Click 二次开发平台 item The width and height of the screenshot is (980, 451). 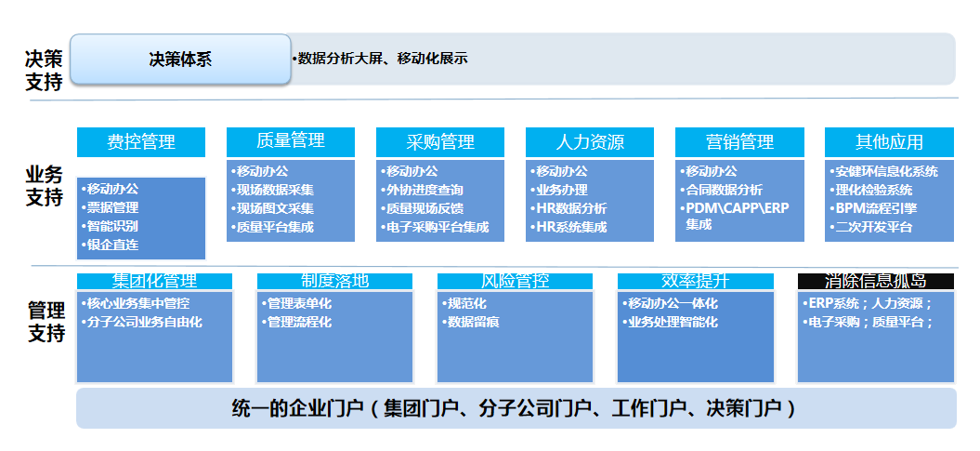click(871, 228)
